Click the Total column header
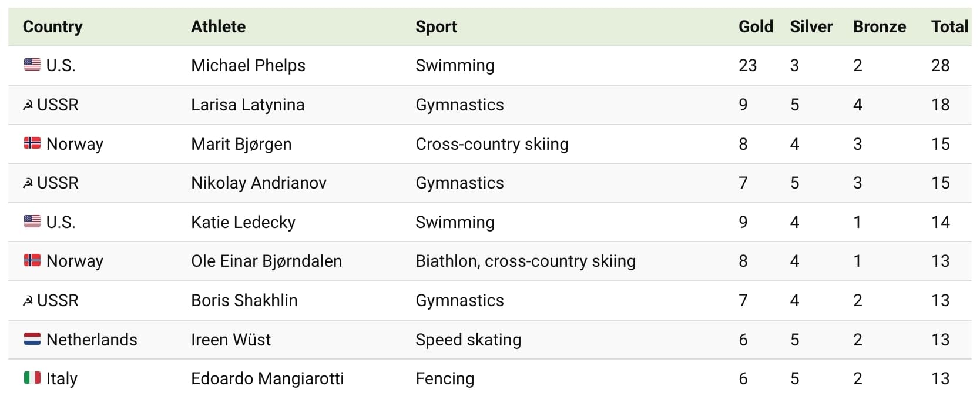Image resolution: width=980 pixels, height=416 pixels. pyautogui.click(x=949, y=26)
